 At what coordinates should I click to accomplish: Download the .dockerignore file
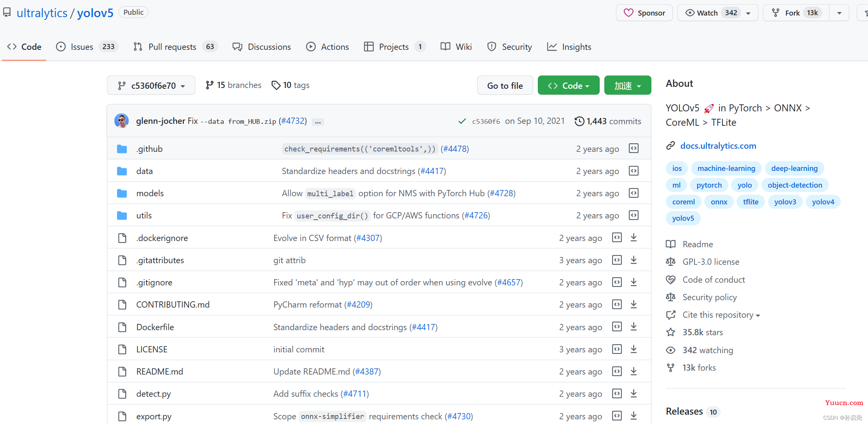pyautogui.click(x=633, y=237)
